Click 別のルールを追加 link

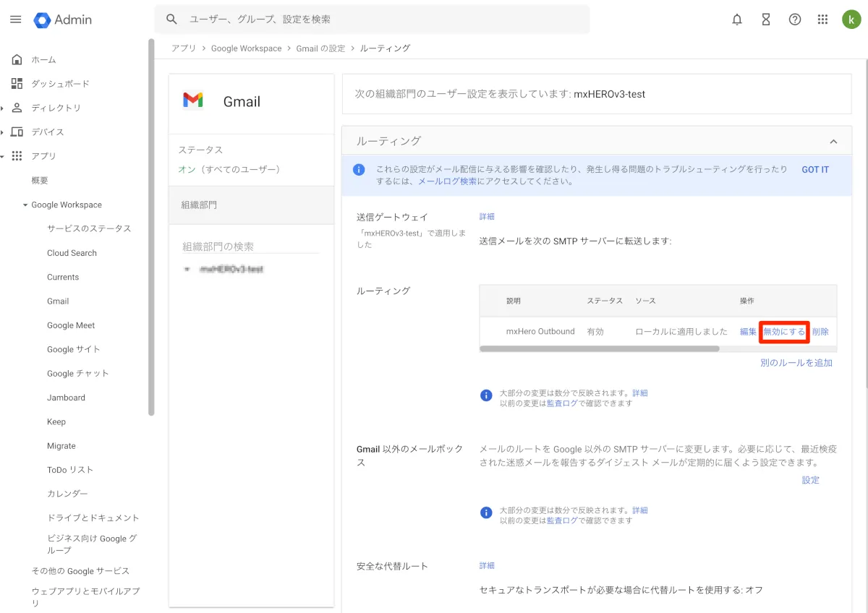coord(796,363)
